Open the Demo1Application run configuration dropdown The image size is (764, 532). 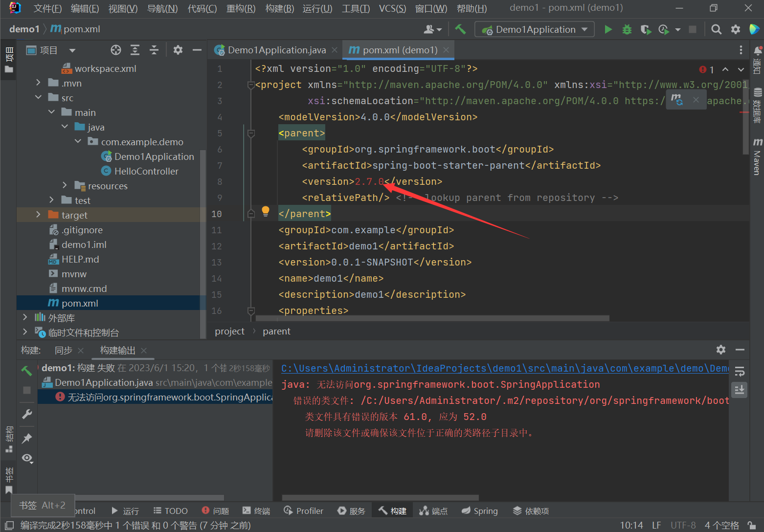pyautogui.click(x=535, y=29)
